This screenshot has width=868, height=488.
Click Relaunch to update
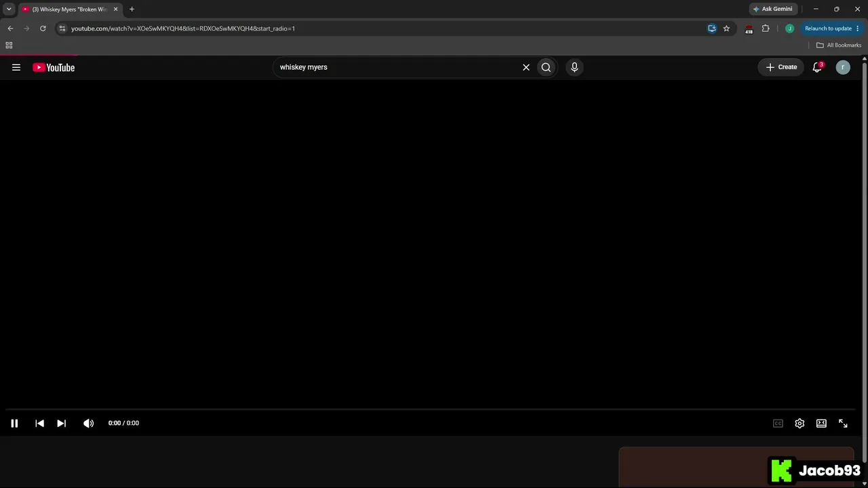tap(828, 28)
